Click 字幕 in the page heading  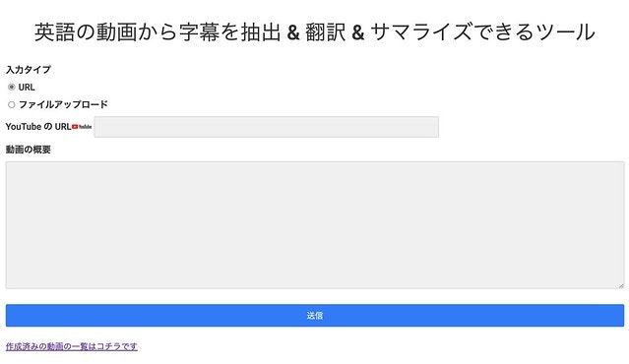[x=200, y=32]
